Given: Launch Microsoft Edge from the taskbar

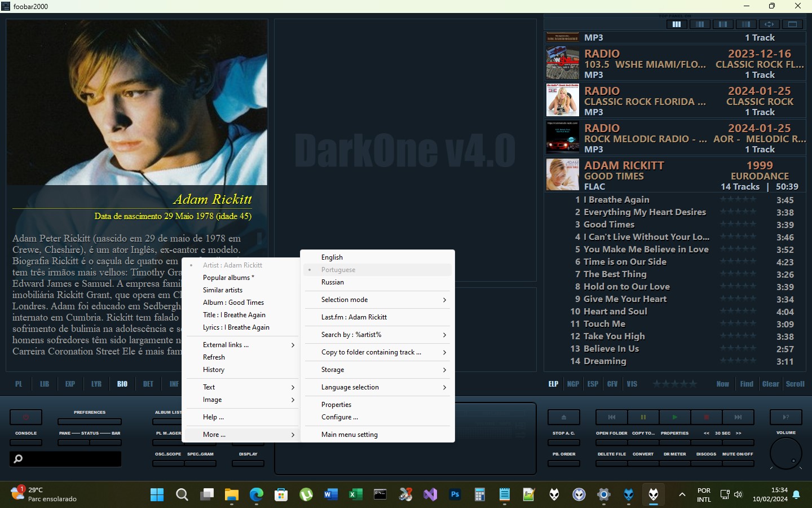Looking at the screenshot, I should tap(256, 495).
